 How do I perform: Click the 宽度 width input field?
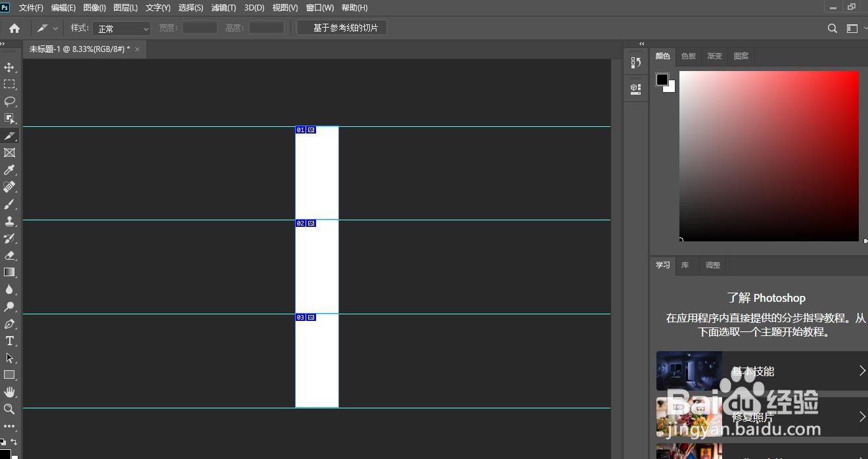pos(200,28)
